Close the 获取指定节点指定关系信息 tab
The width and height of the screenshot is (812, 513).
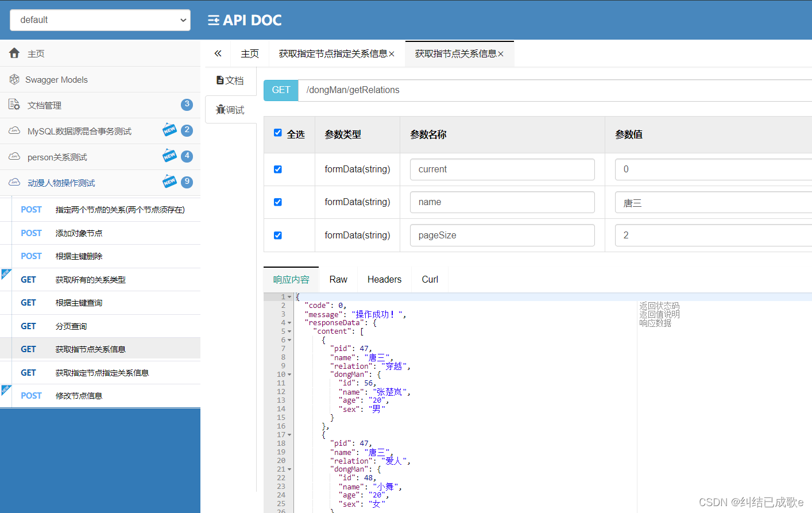coord(392,54)
